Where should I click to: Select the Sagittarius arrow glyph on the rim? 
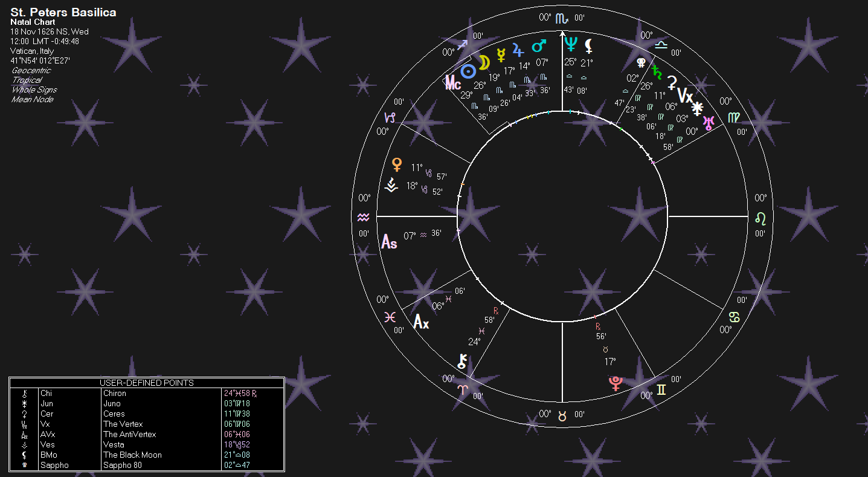[463, 44]
